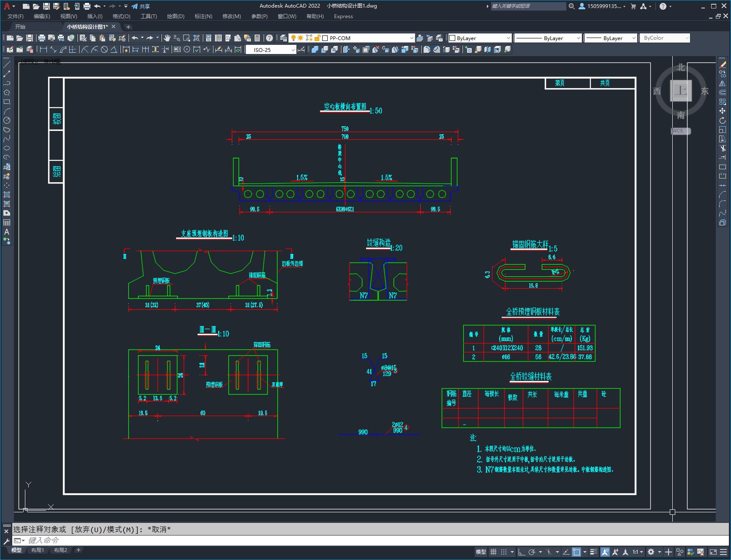Click 东 on the ViewCube compass
This screenshot has width=731, height=560.
705,91
